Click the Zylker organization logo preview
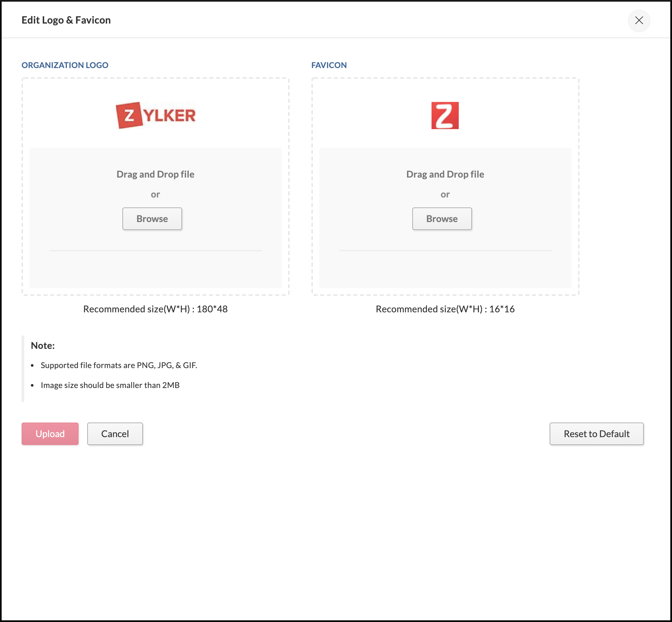672x622 pixels. (155, 116)
